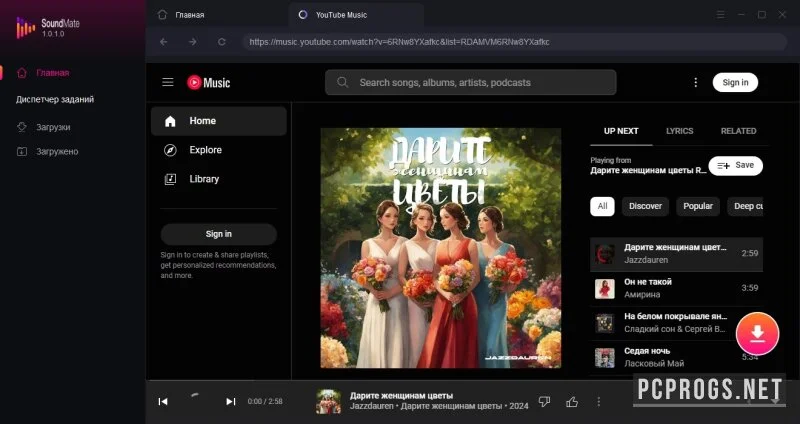Select Home in the YouTube Music sidebar

pos(218,121)
